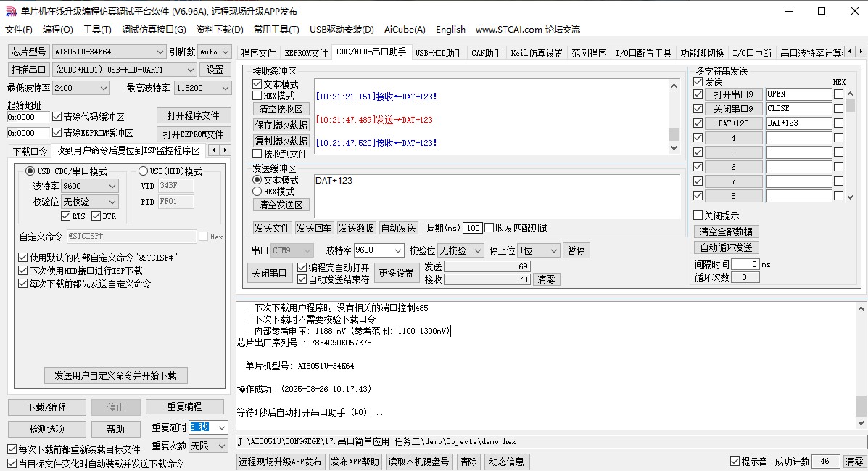Click the STC-ISP app icon in title bar
Screen dimensions: 868x471
click(10, 11)
